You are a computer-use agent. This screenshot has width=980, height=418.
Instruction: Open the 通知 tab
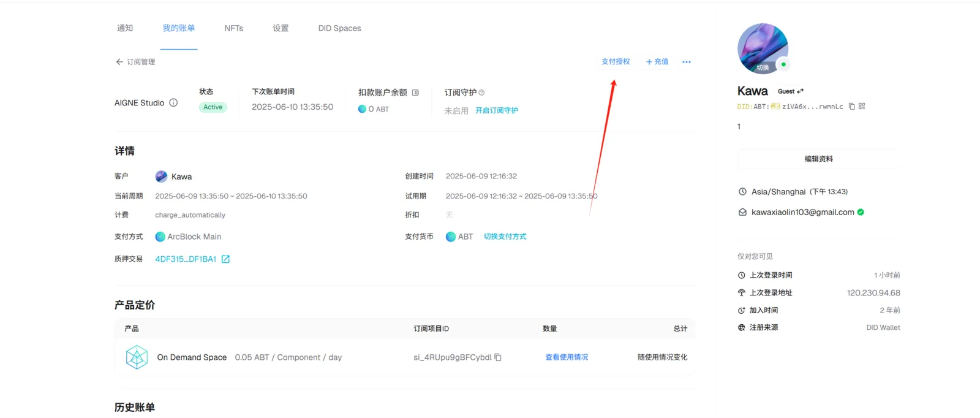125,28
